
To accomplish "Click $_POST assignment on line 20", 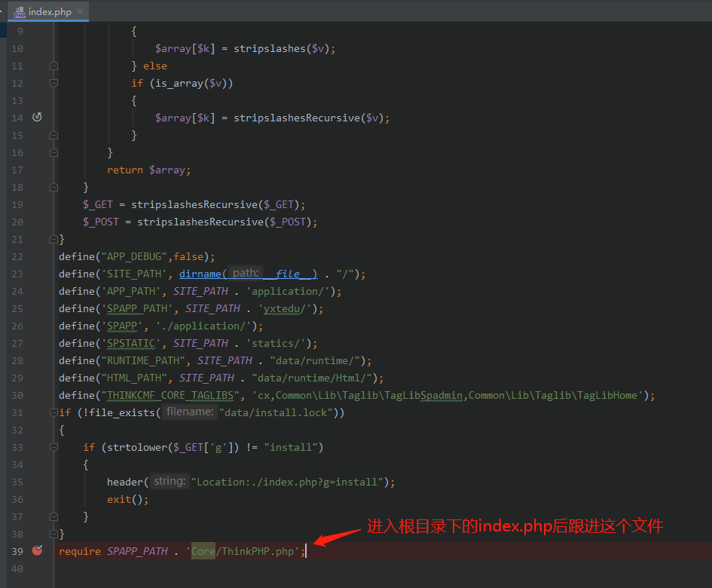I will tap(200, 222).
